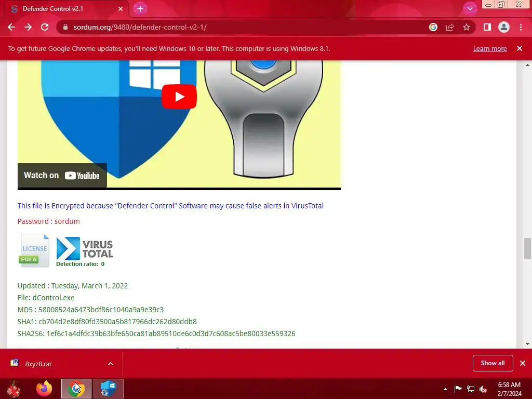
Task: Open the LICENSE EULA icon
Action: [x=34, y=250]
